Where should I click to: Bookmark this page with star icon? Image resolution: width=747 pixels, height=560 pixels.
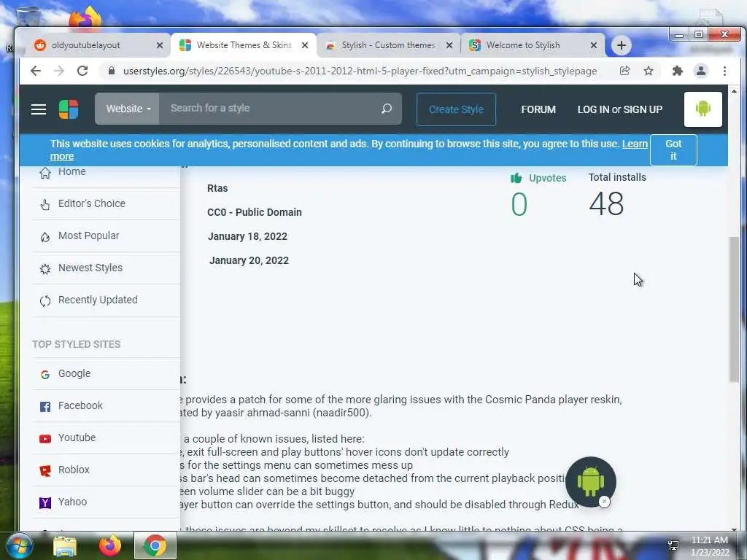(649, 71)
